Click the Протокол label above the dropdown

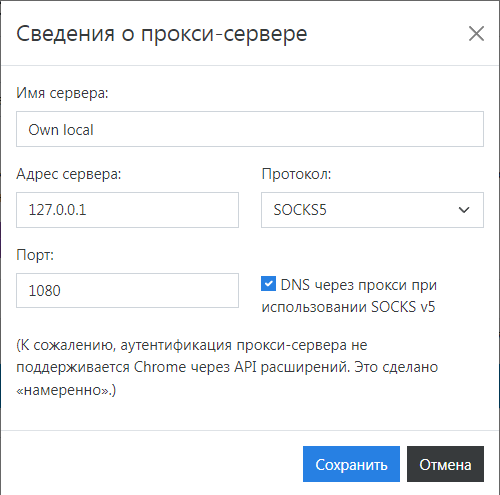coord(296,174)
